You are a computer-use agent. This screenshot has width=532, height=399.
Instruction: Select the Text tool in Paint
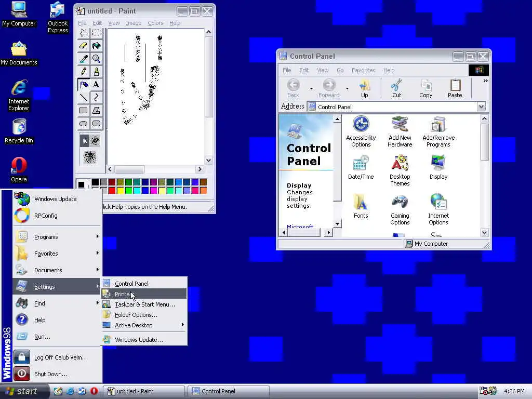click(x=96, y=85)
